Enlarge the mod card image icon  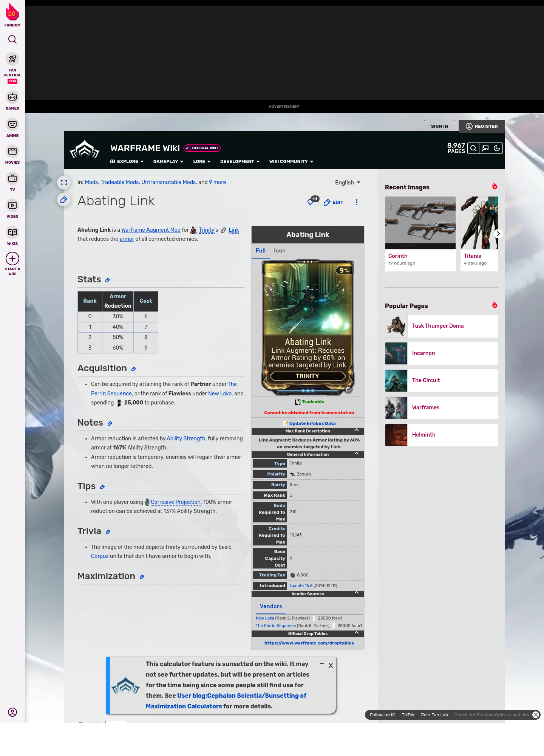(348, 389)
